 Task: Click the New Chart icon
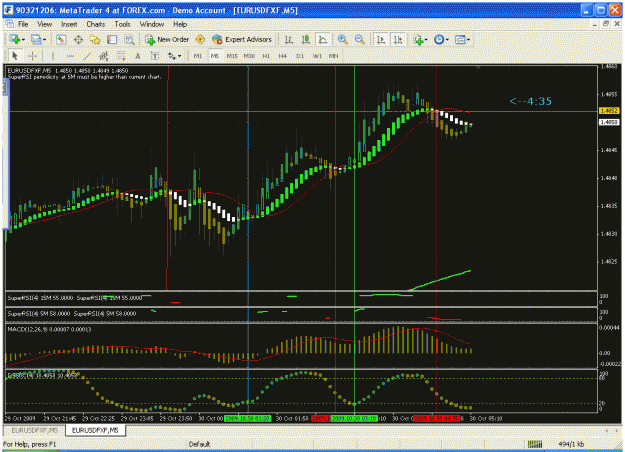[15, 39]
